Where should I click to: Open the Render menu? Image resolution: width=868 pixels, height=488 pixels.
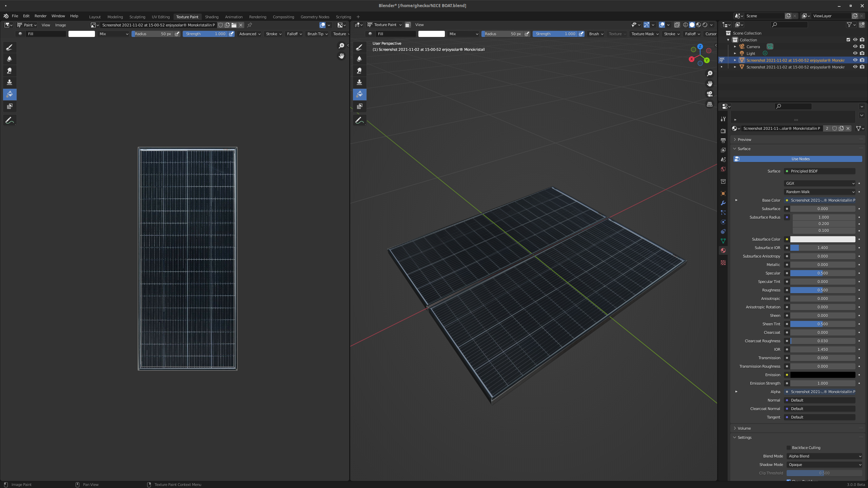[x=40, y=16]
